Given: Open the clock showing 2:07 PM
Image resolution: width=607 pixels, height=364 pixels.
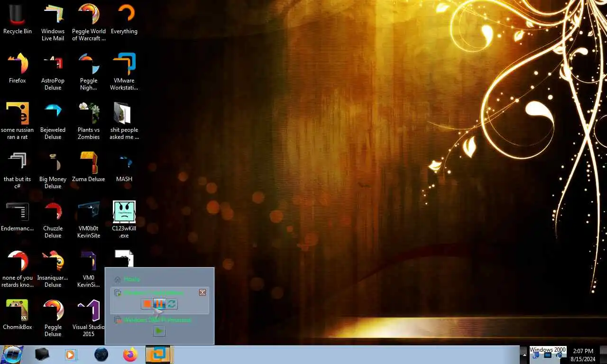Looking at the screenshot, I should click(x=583, y=355).
